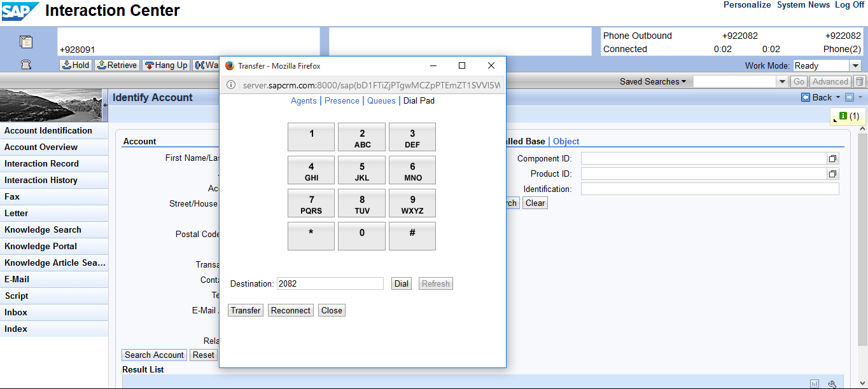This screenshot has width=868, height=389.
Task: Click the site info icon in address bar
Action: (x=231, y=85)
